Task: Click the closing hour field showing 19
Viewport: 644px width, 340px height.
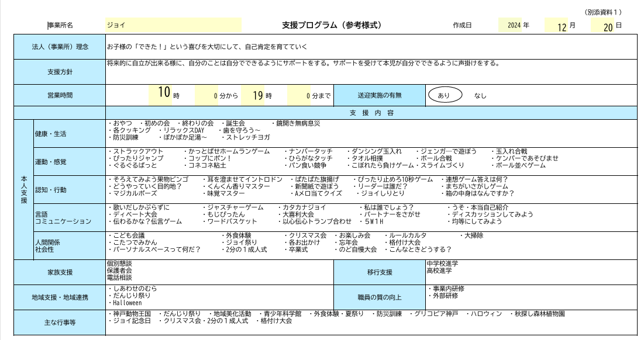Action: tap(253, 95)
